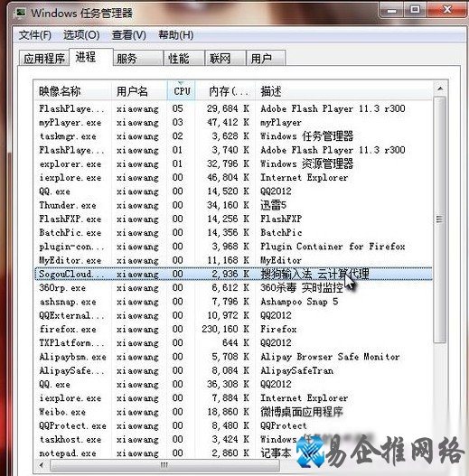
Task: Click the Windows 资源管理器 description
Action: [x=307, y=163]
